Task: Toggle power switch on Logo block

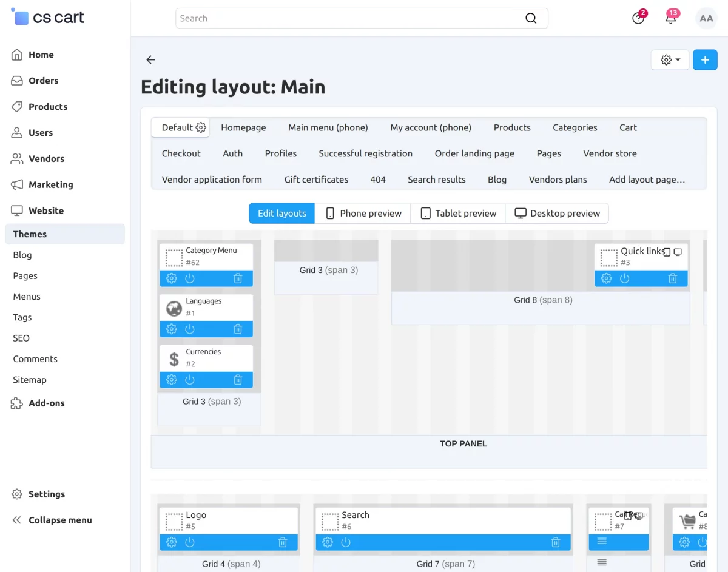Action: click(x=190, y=542)
